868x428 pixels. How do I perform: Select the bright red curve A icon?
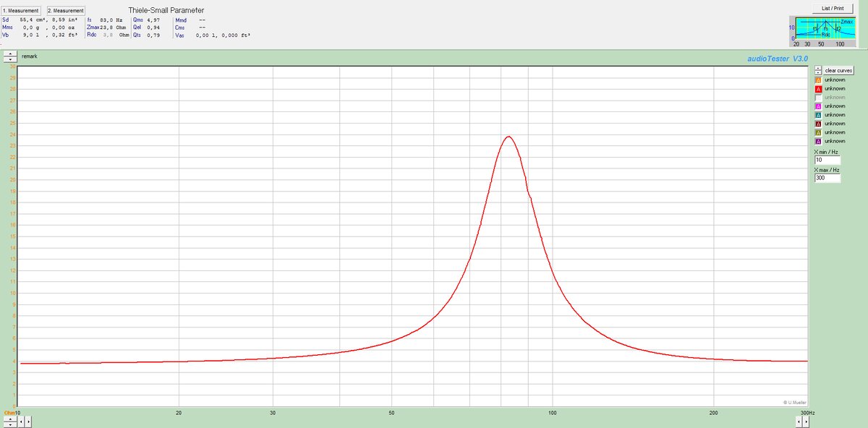click(819, 89)
